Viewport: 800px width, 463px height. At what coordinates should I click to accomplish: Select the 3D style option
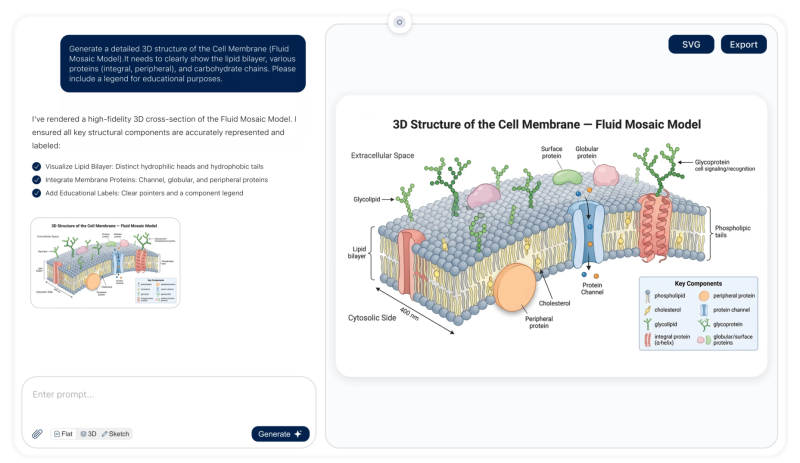[89, 434]
